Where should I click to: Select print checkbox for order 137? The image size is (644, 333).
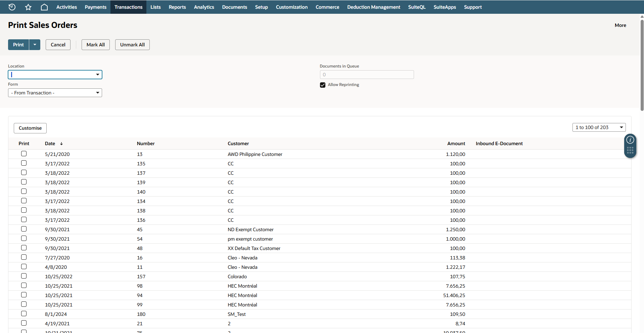24,172
